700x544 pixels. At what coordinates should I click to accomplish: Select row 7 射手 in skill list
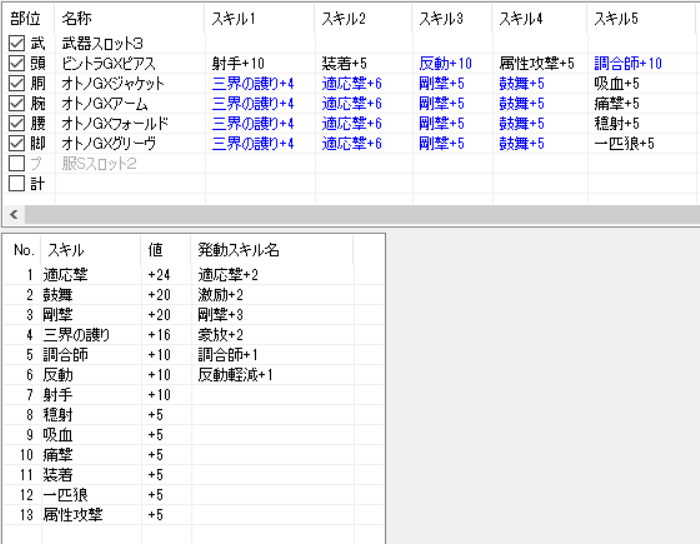194,395
